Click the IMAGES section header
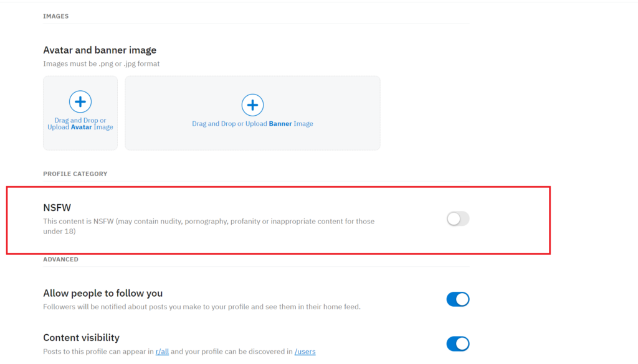The width and height of the screenshot is (638, 364). click(x=56, y=16)
